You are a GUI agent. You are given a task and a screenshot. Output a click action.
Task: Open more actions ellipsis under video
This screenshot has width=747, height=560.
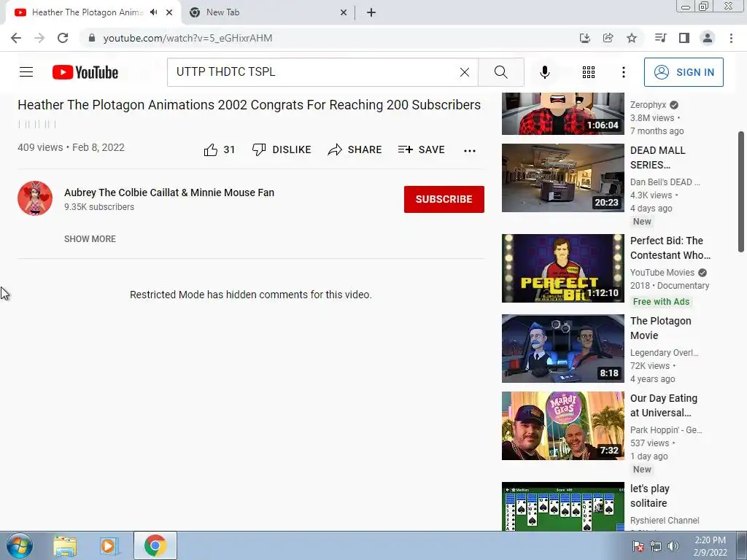[469, 150]
